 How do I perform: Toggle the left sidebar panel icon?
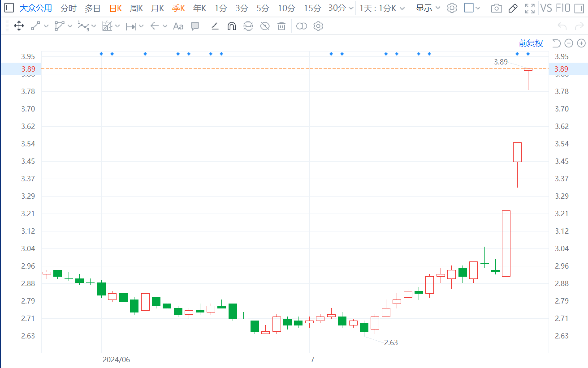coord(9,8)
